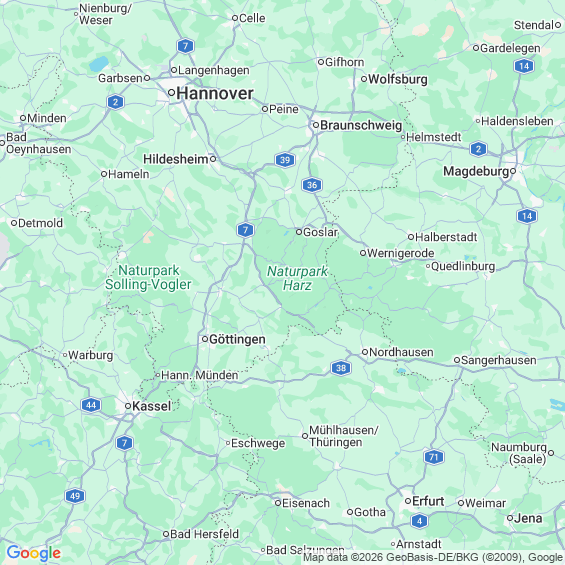
Task: Select the Braunschweig city label
Action: click(361, 125)
